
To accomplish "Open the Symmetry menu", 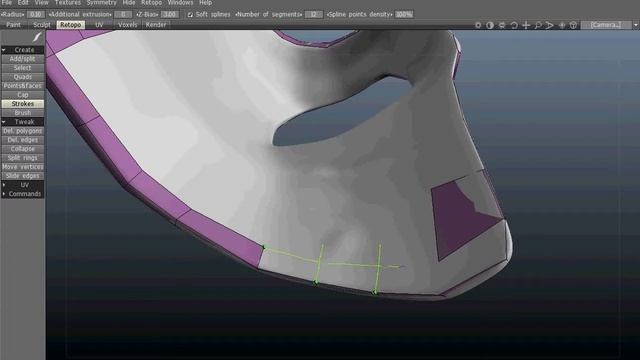I will 102,3.
